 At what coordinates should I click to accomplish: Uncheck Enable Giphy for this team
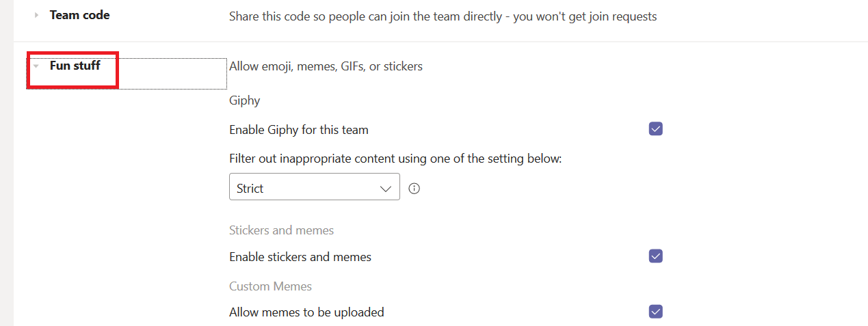pos(656,129)
